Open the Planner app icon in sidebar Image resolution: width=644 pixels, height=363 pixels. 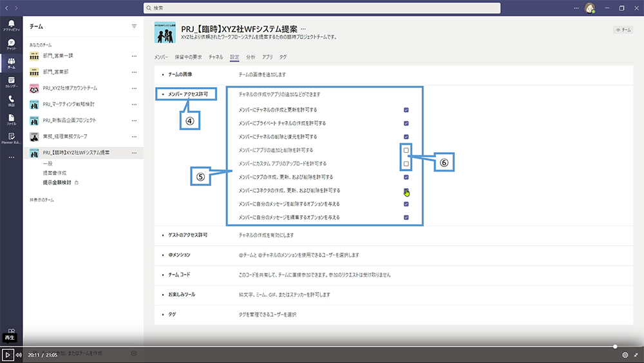pyautogui.click(x=11, y=138)
